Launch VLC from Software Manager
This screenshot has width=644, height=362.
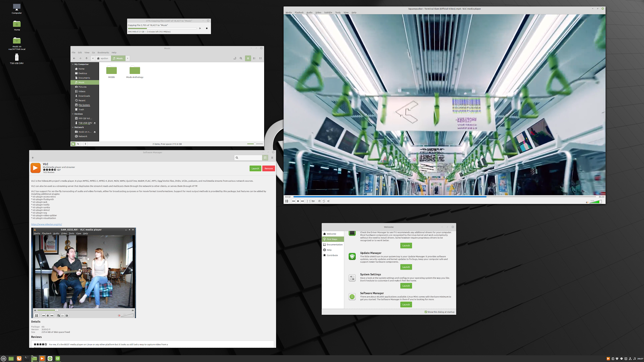coord(255,168)
